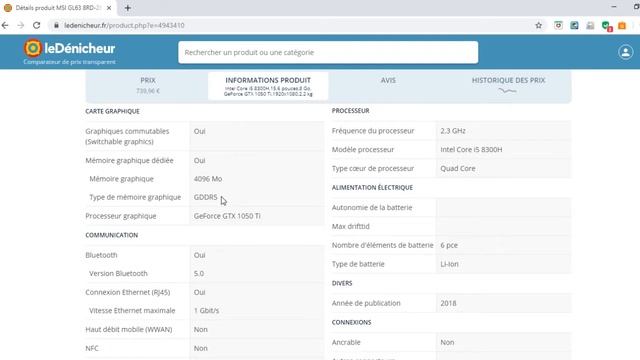Open the first extension icon after star
Image resolution: width=640 pixels, height=360 pixels.
[x=558, y=25]
